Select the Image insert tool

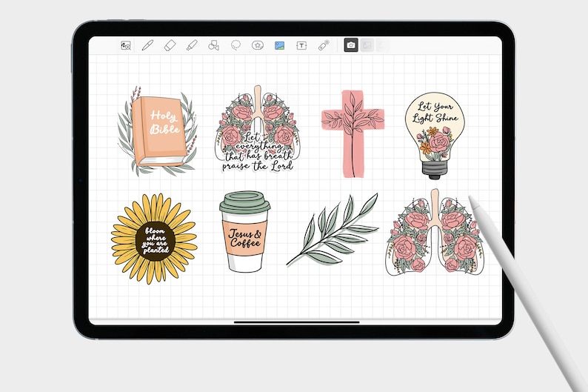tap(279, 46)
